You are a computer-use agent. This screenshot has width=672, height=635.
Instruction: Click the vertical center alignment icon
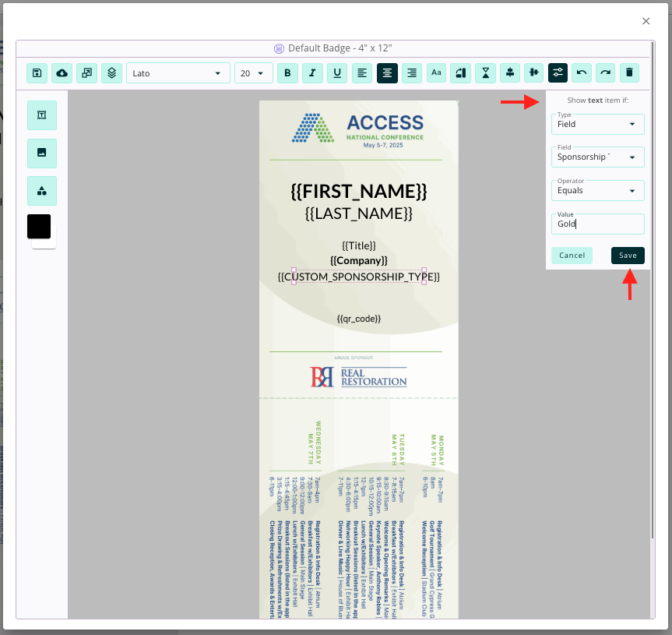[x=533, y=73]
